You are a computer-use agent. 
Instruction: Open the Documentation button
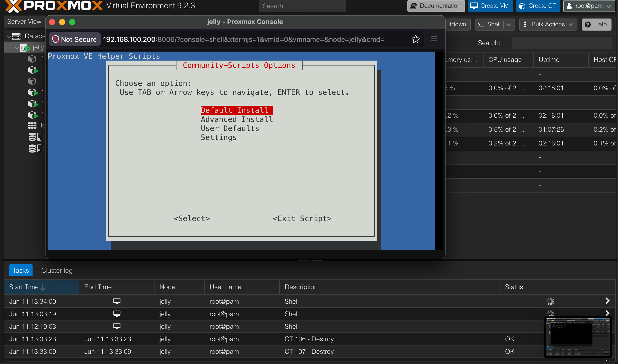436,6
